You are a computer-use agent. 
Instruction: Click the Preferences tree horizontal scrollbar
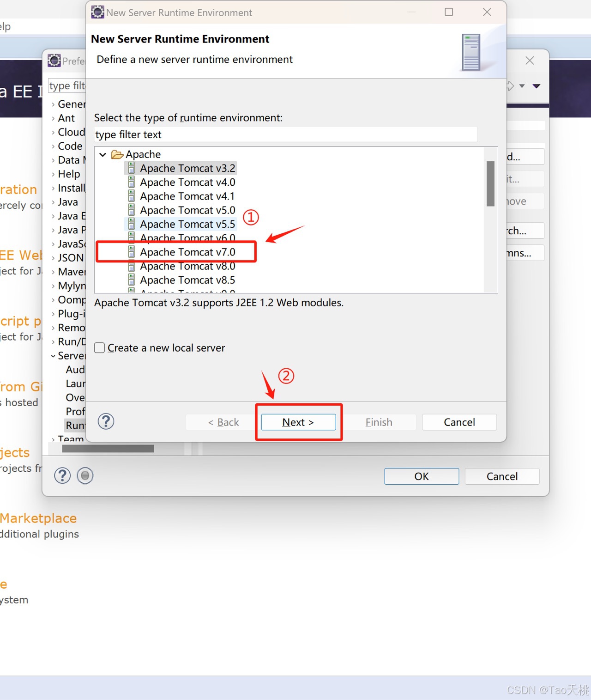tap(108, 449)
